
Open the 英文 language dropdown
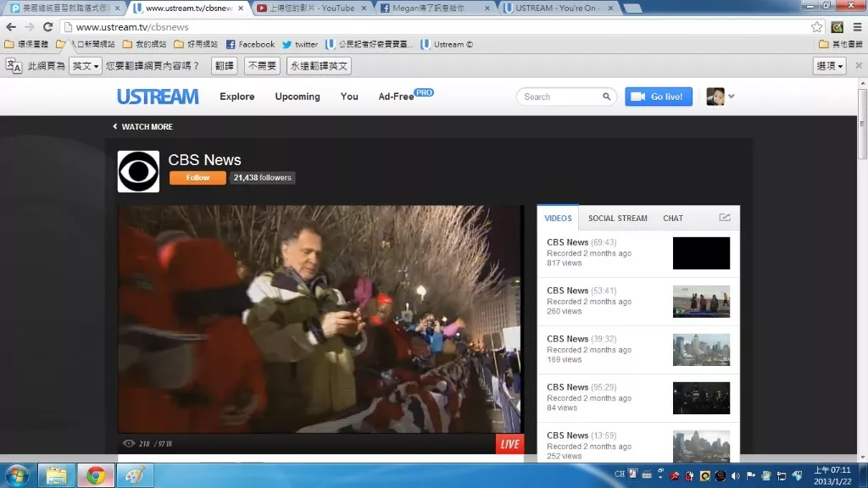tap(86, 66)
